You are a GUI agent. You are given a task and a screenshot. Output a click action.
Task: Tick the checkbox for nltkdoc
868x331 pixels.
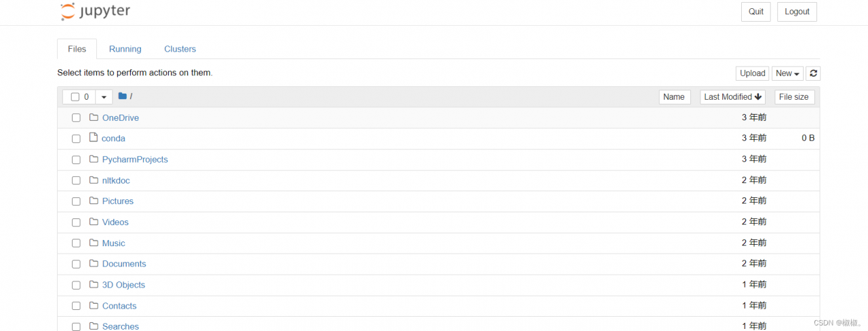tap(76, 180)
